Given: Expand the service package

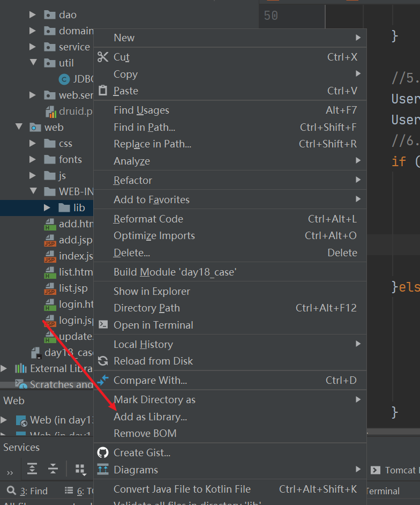Looking at the screenshot, I should click(x=33, y=47).
